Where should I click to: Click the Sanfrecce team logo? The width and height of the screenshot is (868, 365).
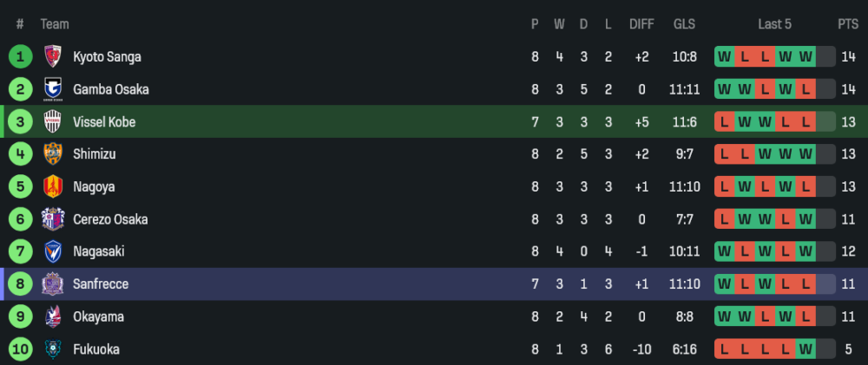coord(53,284)
